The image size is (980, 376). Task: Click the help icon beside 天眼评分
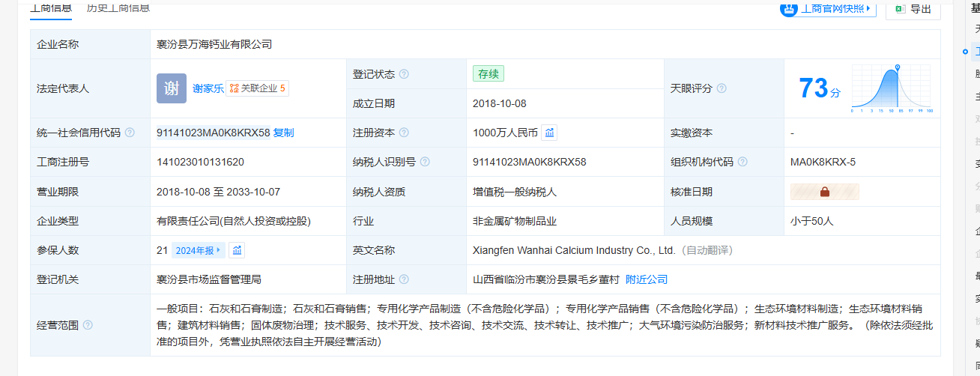tap(722, 88)
